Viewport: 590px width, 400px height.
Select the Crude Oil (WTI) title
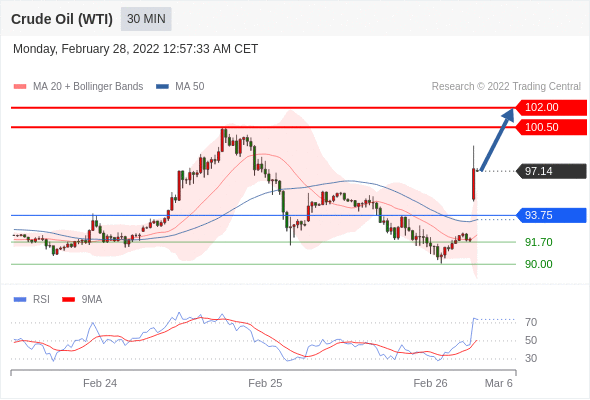(x=62, y=19)
